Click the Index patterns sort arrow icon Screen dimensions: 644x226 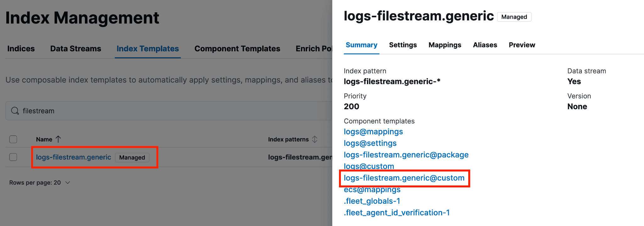[315, 139]
